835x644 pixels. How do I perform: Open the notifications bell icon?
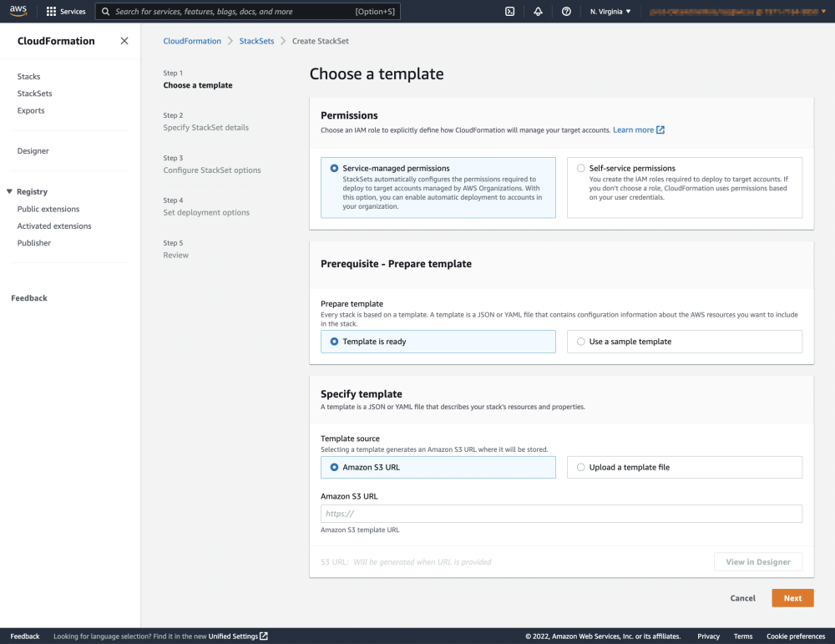click(538, 12)
